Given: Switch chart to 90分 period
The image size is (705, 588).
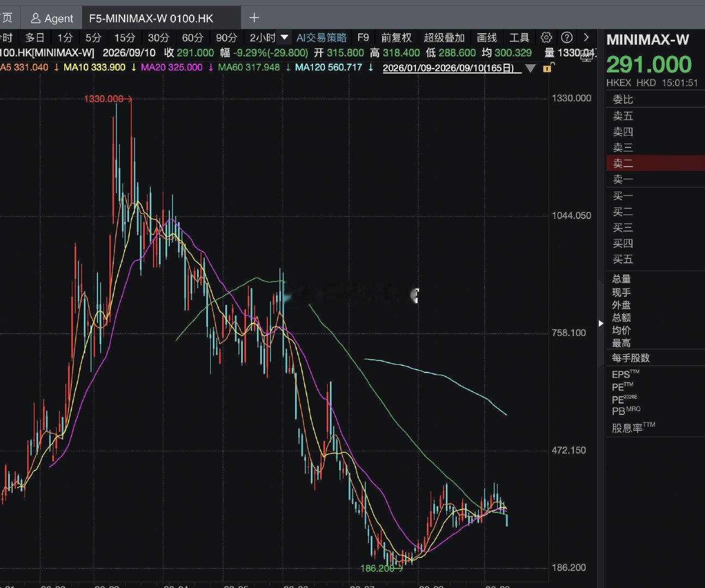Looking at the screenshot, I should [226, 38].
